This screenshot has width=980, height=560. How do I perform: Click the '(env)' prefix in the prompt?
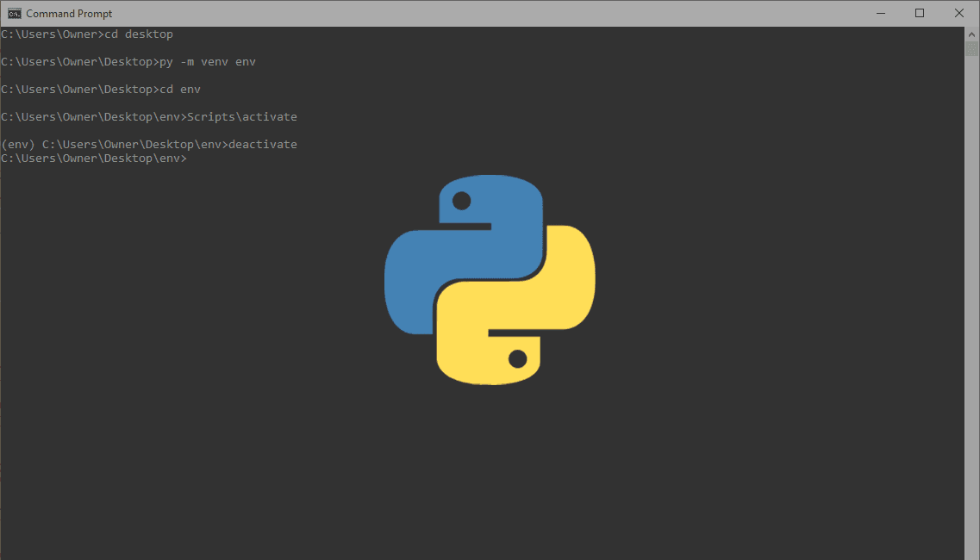tap(16, 144)
